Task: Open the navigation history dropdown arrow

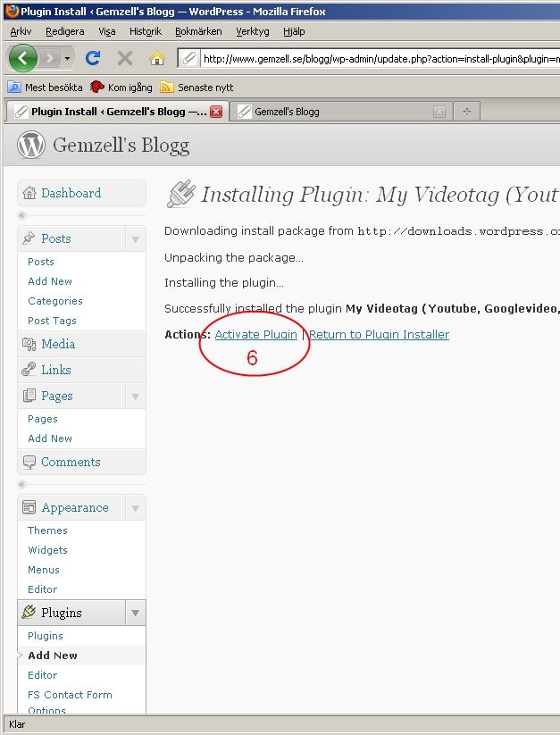Action: coord(68,59)
